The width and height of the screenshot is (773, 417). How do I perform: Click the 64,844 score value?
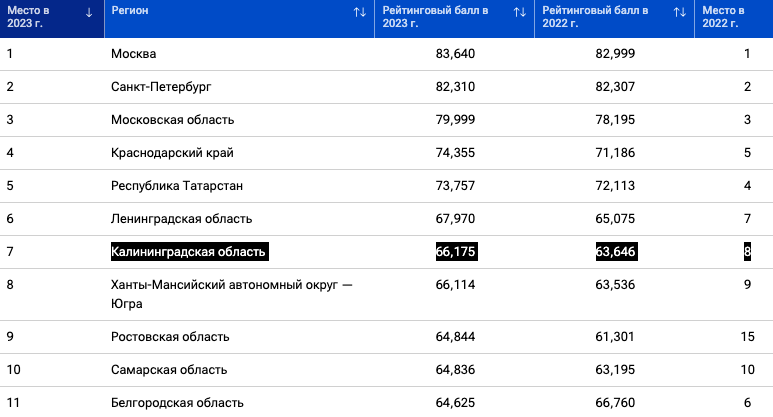(x=456, y=337)
